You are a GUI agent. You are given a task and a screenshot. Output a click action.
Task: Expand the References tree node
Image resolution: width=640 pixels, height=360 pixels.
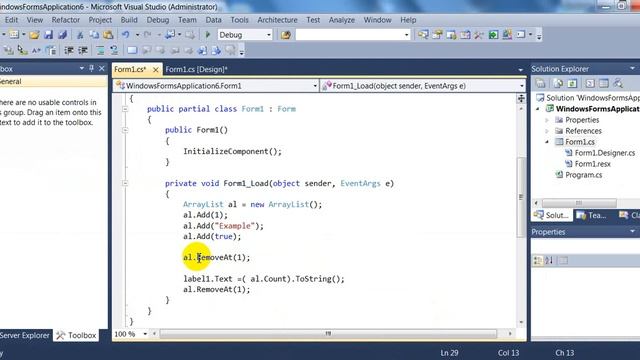point(547,131)
